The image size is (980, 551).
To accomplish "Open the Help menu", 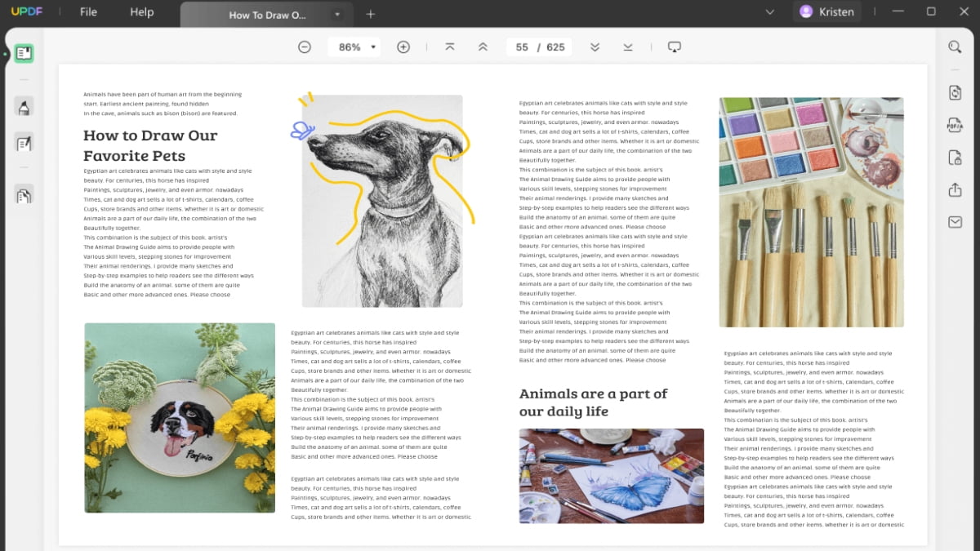I will (142, 12).
